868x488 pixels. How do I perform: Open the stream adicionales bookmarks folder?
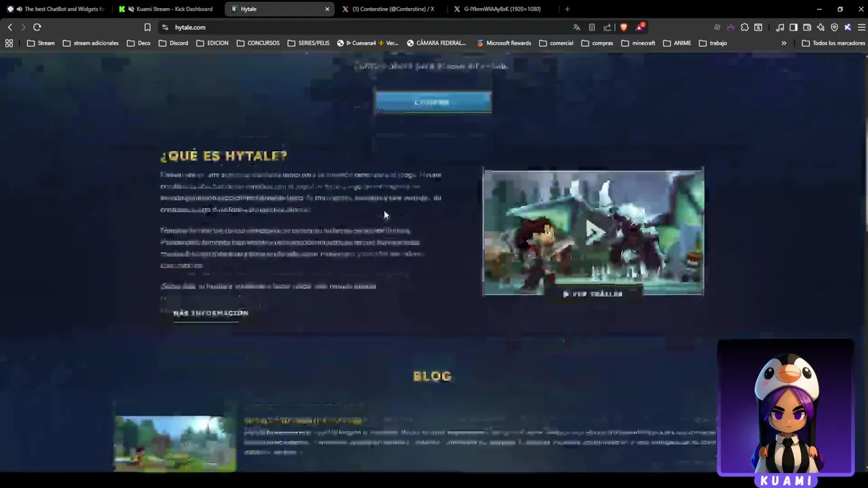(90, 43)
